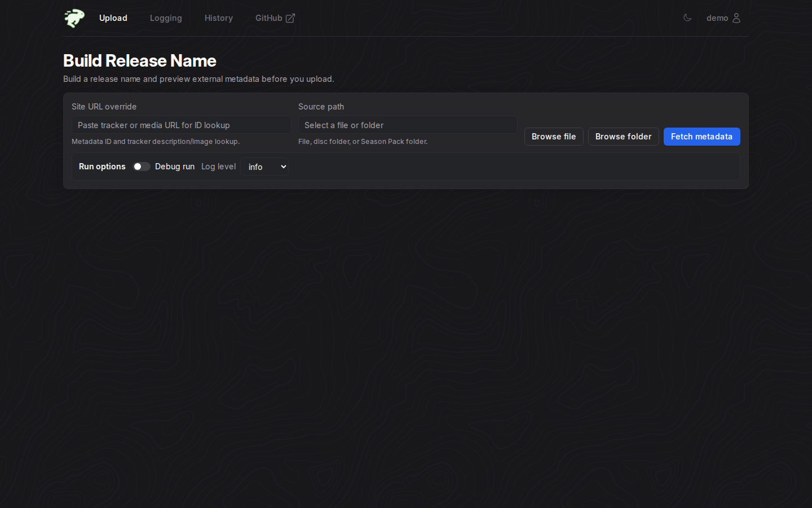Click the Log level label
The width and height of the screenshot is (812, 508).
pyautogui.click(x=219, y=167)
